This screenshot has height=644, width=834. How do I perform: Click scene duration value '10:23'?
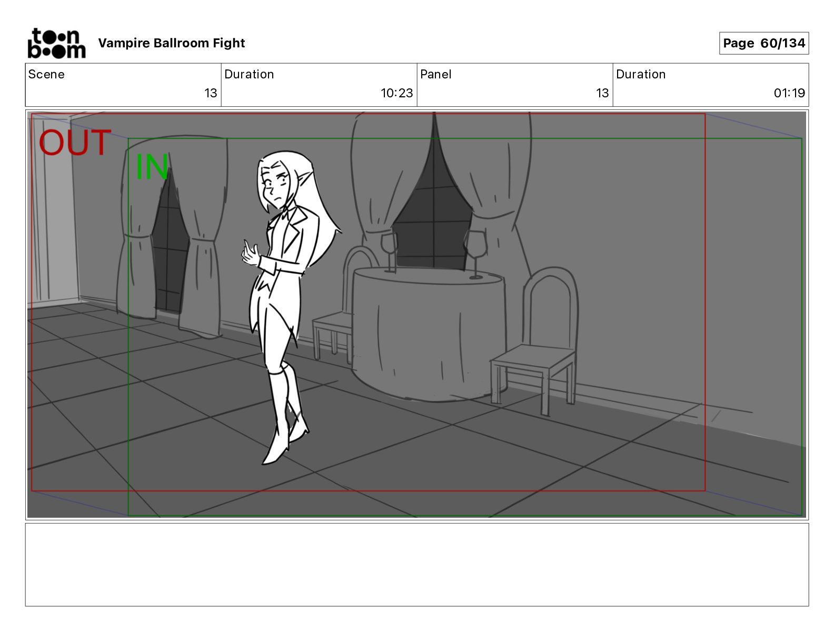coord(397,93)
